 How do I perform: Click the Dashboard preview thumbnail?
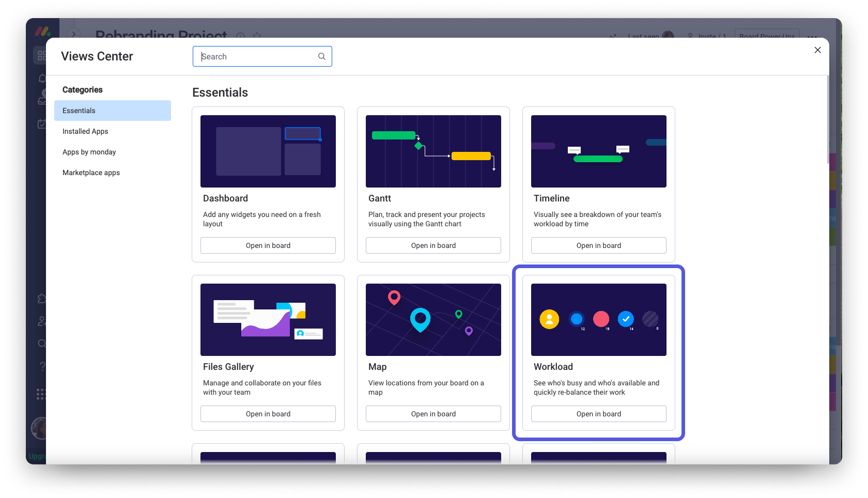pos(268,151)
